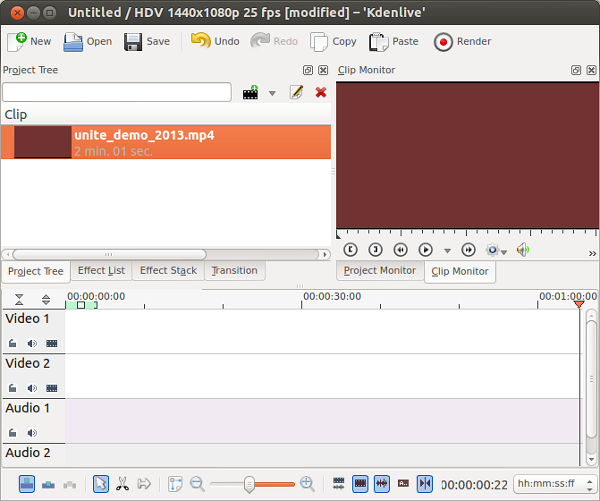600x501 pixels.
Task: Click the monitor volume speaker icon
Action: [523, 250]
